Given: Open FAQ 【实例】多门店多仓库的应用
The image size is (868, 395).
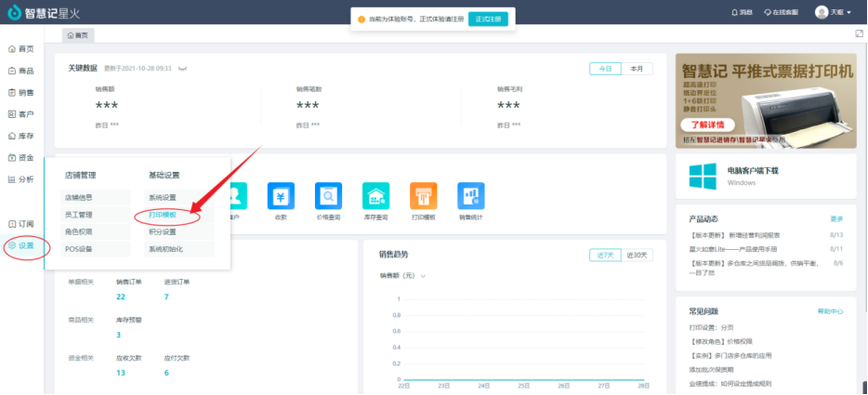Looking at the screenshot, I should (730, 355).
